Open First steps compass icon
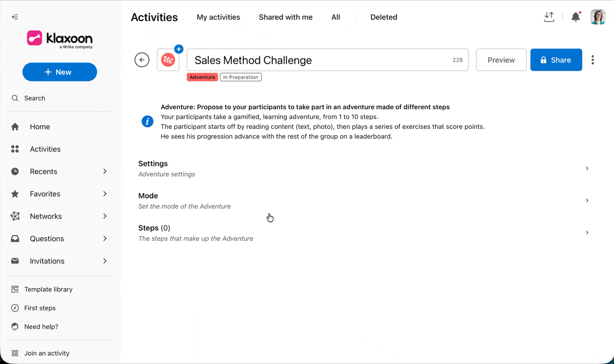The image size is (614, 364). (15, 308)
